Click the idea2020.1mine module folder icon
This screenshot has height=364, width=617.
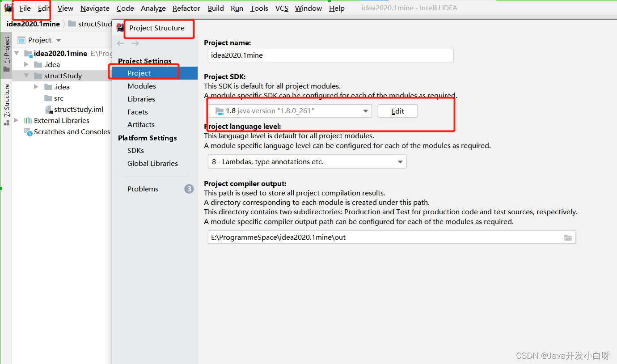point(28,54)
